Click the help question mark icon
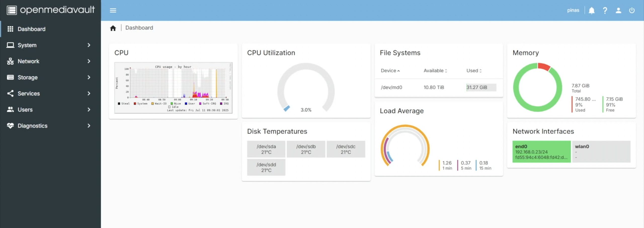This screenshot has height=228, width=644. coord(605,10)
